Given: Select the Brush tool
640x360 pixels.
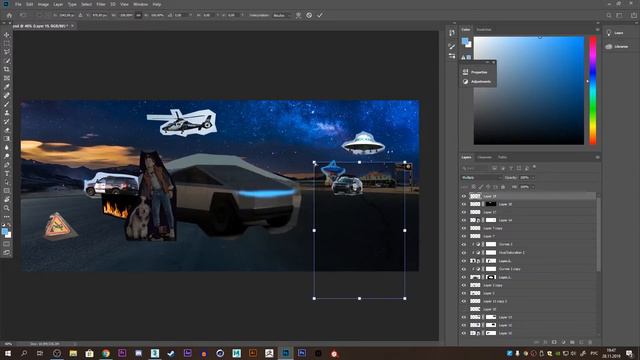Looking at the screenshot, I should pos(7,104).
